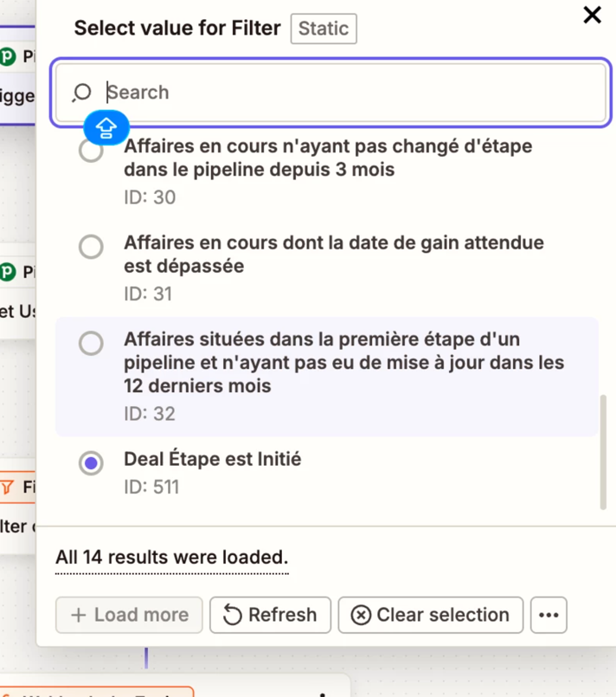Click the orange Filter funnel icon
The height and width of the screenshot is (697, 616).
pyautogui.click(x=8, y=487)
